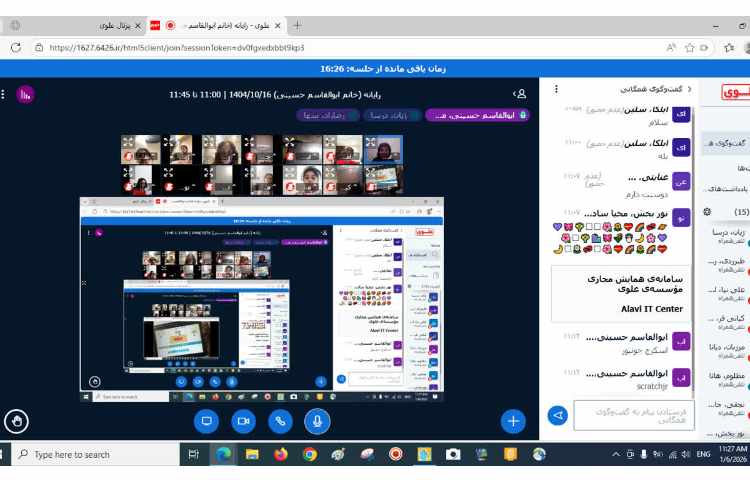Close the active علوی - رایانه tab
750x480 pixels.
(277, 25)
